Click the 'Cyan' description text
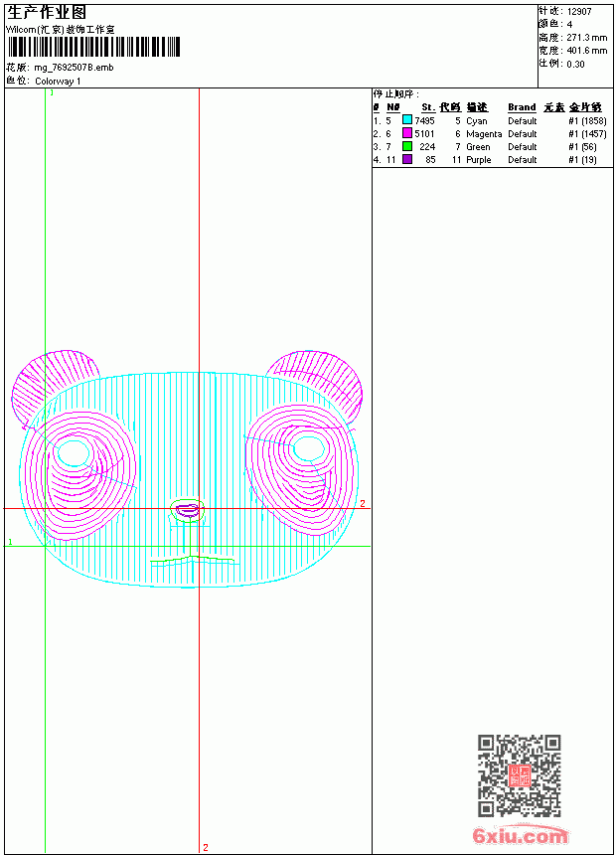Viewport: 616px width, 855px height. (477, 121)
